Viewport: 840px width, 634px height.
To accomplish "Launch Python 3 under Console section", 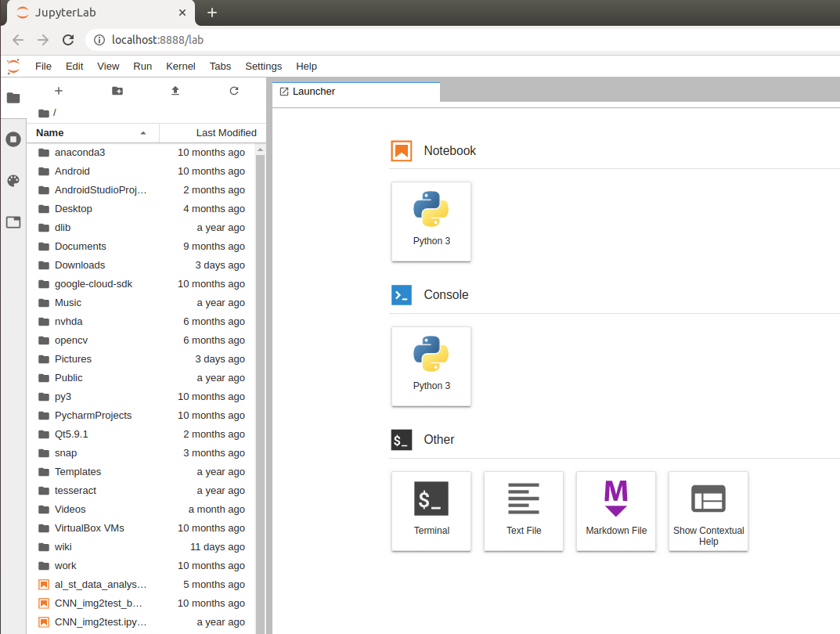I will pos(431,366).
